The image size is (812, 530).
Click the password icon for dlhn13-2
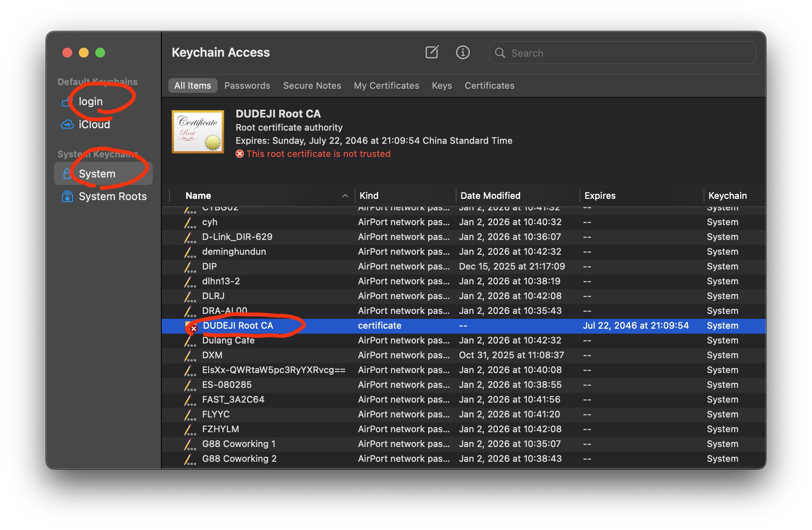coord(190,281)
